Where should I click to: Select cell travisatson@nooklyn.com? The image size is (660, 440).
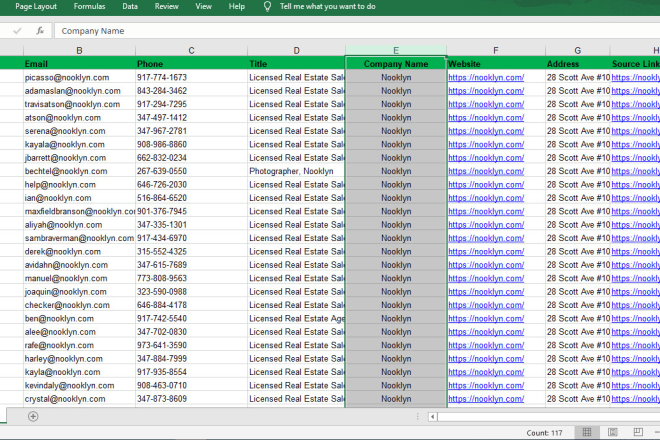pos(80,104)
